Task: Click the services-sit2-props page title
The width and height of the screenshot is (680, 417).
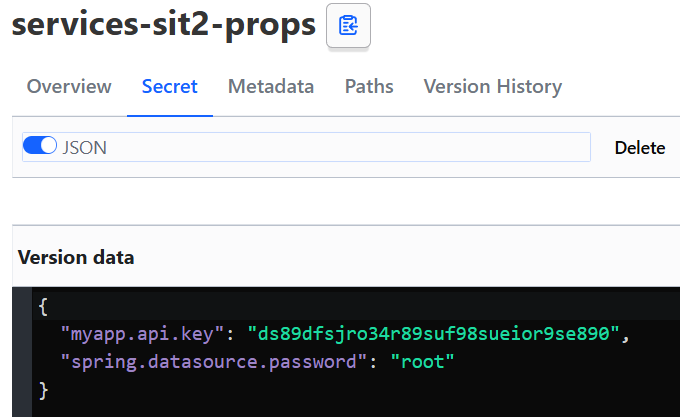Action: point(163,26)
